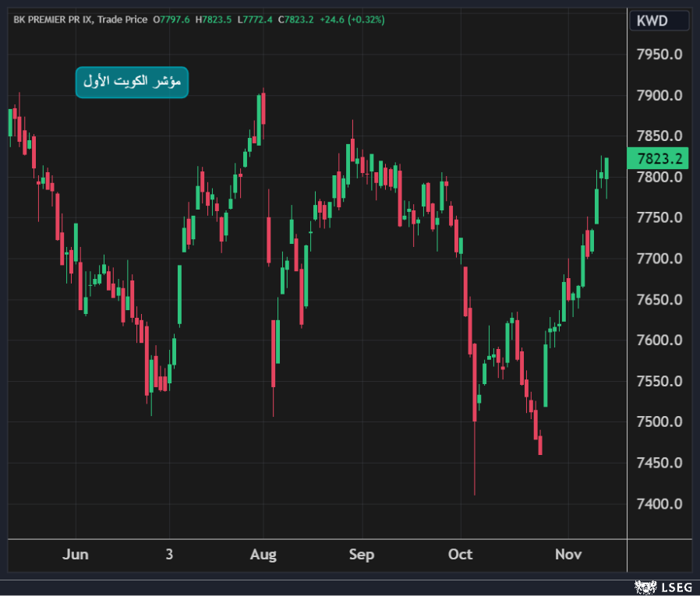This screenshot has height=596, width=700.
Task: Click the LSEG logo icon
Action: pyautogui.click(x=644, y=587)
